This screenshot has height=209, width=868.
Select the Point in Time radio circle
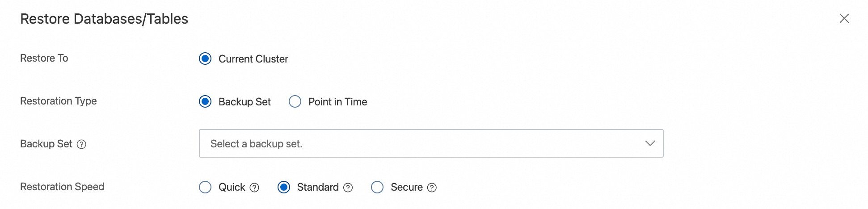[295, 101]
